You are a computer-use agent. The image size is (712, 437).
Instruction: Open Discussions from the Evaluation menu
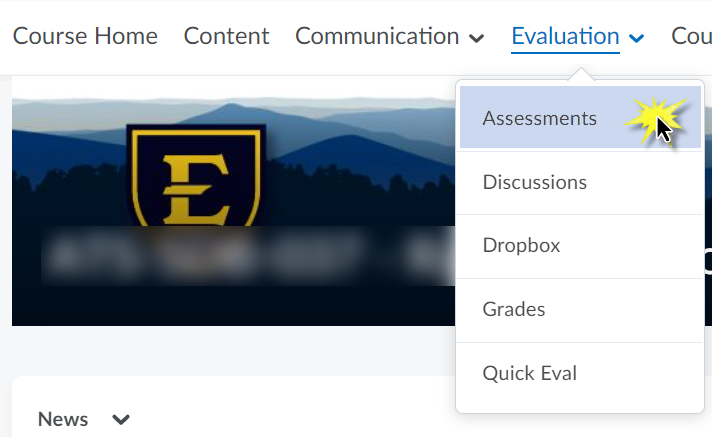(x=535, y=182)
